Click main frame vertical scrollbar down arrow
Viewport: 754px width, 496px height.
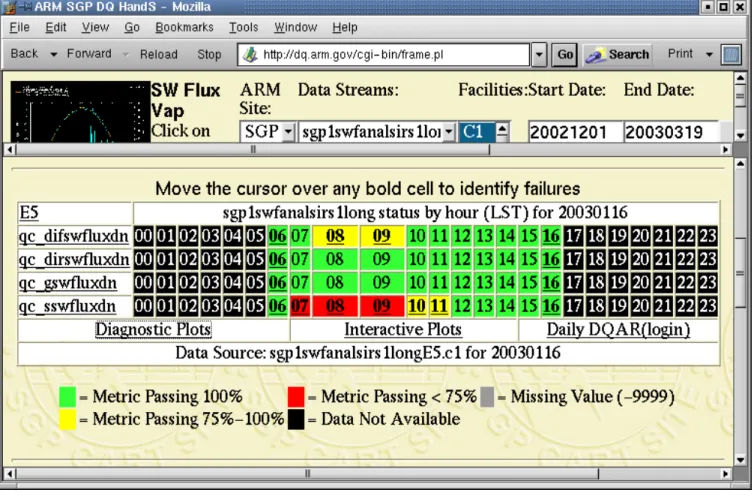[x=741, y=459]
